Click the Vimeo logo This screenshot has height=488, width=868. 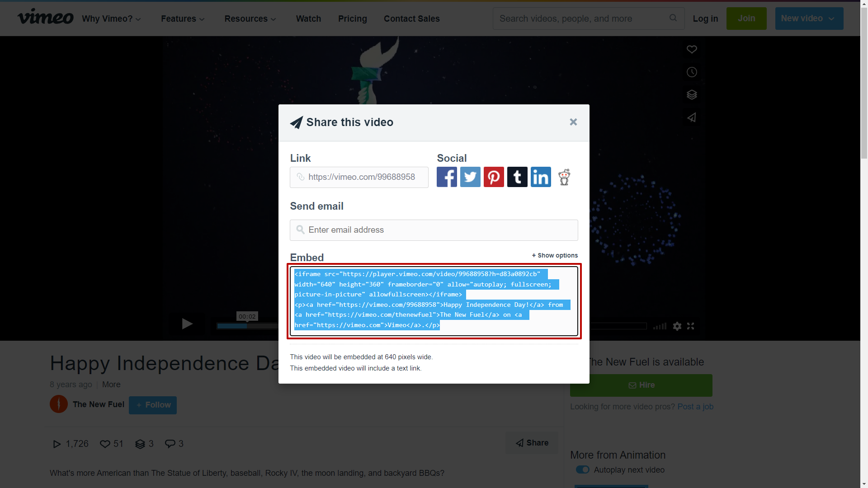[x=45, y=18]
